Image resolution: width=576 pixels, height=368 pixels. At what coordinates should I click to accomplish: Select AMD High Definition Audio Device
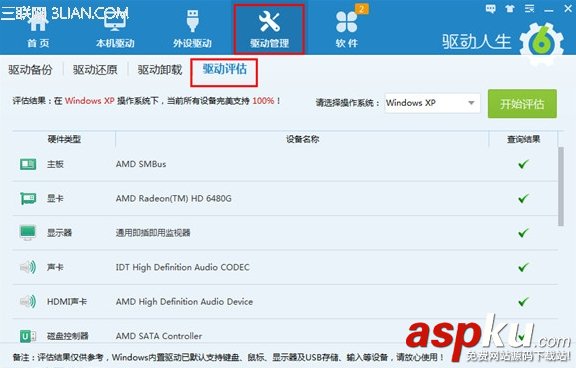pyautogui.click(x=184, y=302)
